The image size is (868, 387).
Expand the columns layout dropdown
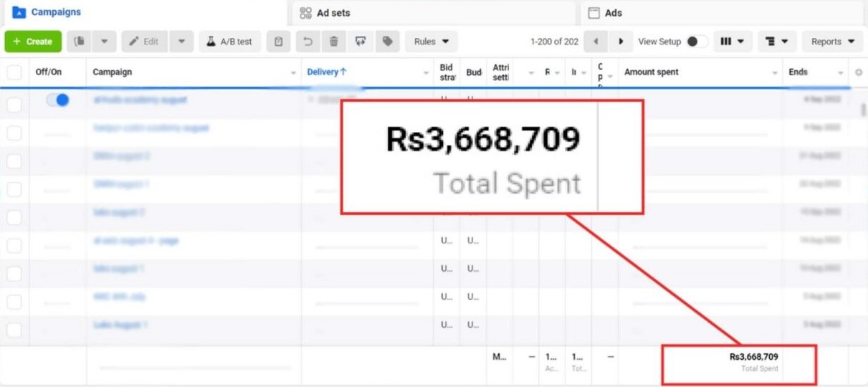pos(732,42)
